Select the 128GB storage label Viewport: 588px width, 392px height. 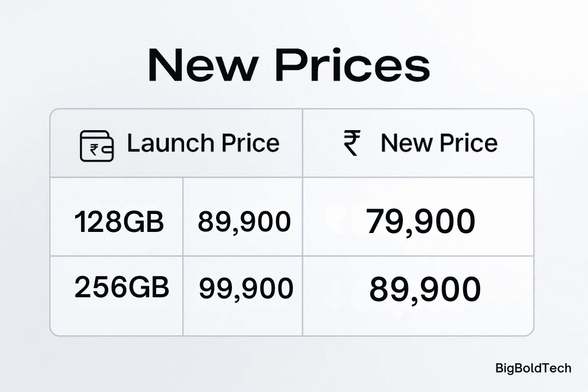point(119,222)
